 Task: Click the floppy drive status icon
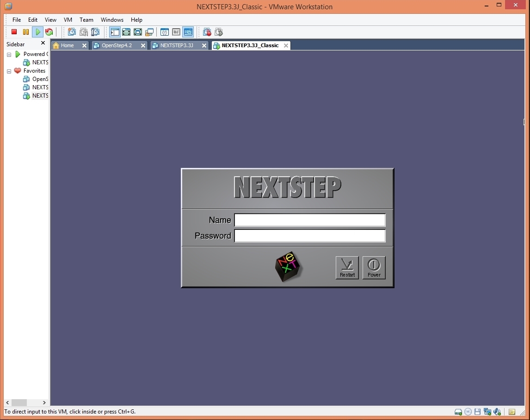tap(477, 412)
